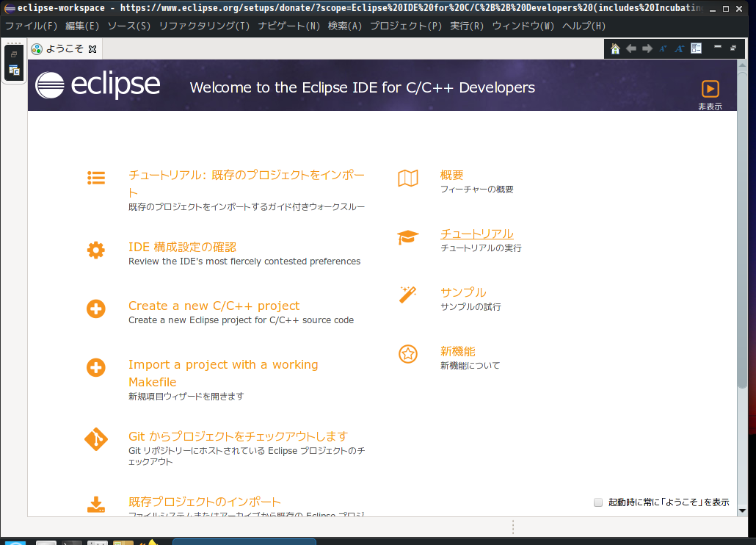Click Import a project with a working Makefile
Screen dimensions: 756x545
click(223, 373)
